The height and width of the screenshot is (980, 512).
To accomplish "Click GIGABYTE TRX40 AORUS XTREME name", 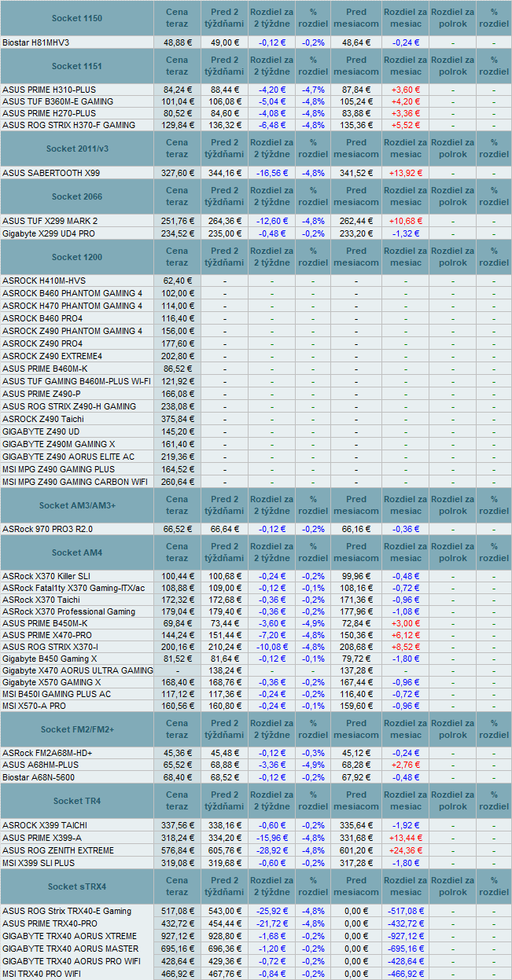I will click(69, 936).
